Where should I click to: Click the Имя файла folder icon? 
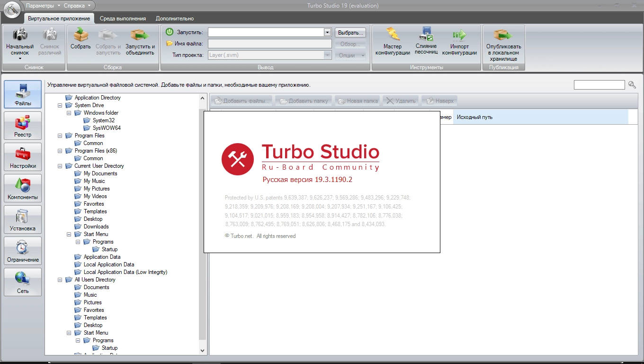tap(170, 44)
